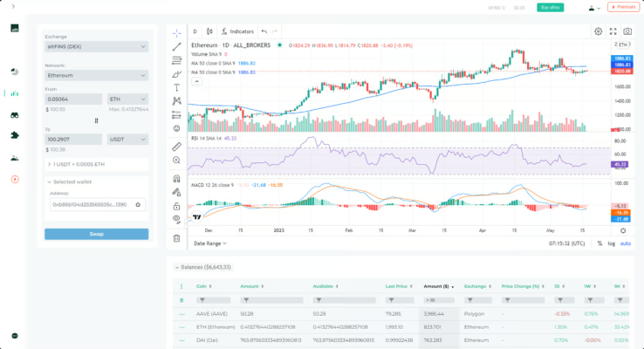Open the To token USDT dropdown

(127, 140)
